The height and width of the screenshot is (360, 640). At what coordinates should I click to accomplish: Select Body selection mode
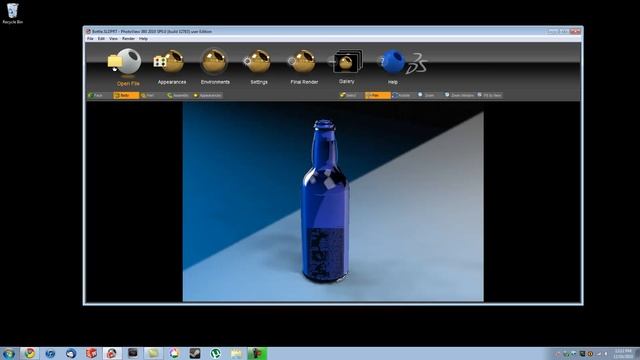tap(126, 96)
